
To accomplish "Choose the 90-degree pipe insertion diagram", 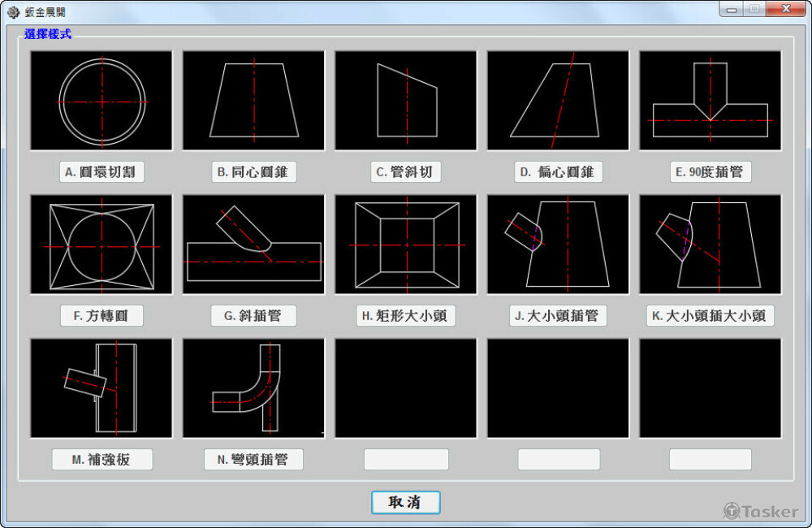I will [x=710, y=101].
